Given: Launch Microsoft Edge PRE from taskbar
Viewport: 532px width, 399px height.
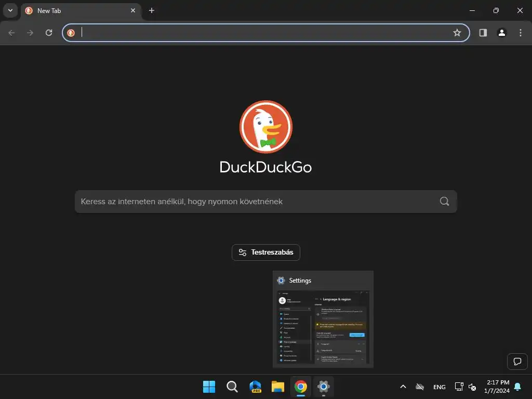Looking at the screenshot, I should point(255,387).
